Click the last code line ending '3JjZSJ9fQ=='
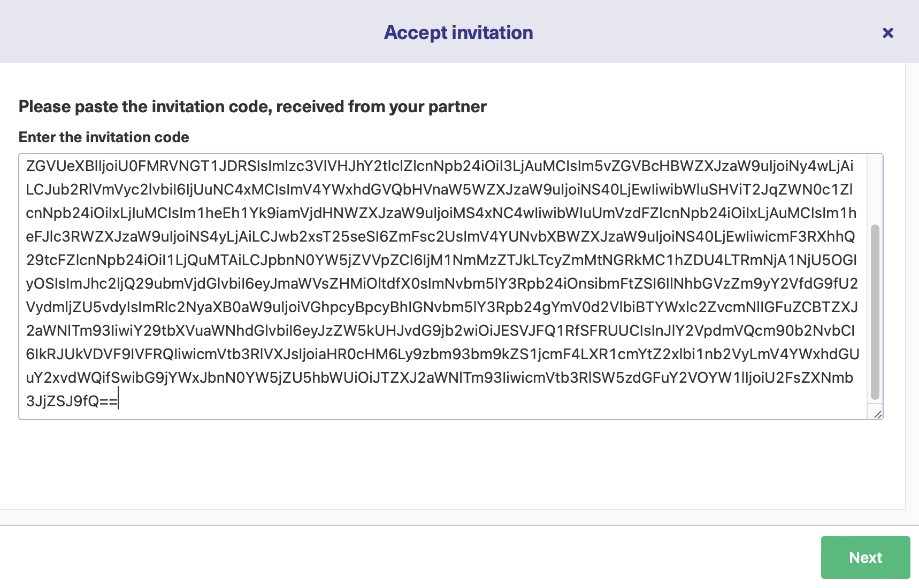 (x=72, y=401)
